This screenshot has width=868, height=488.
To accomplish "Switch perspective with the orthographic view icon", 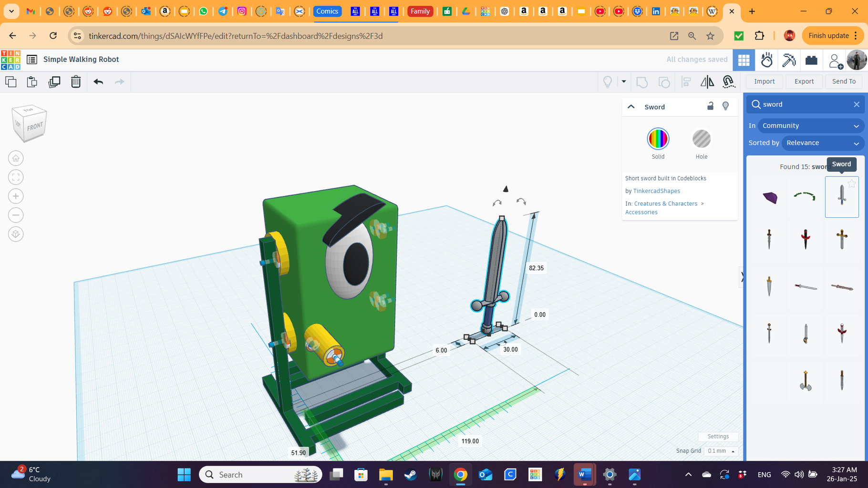I will [16, 234].
